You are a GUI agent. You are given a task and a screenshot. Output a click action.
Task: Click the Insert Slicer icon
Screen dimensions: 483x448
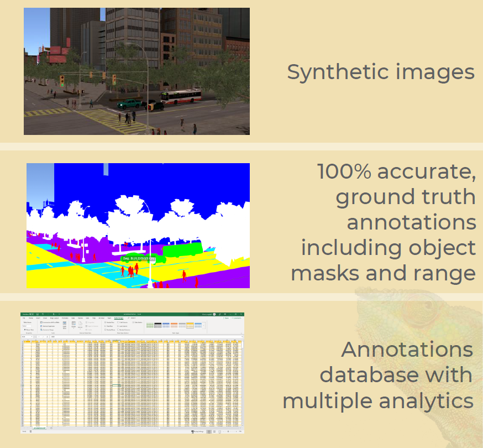coord(65,325)
